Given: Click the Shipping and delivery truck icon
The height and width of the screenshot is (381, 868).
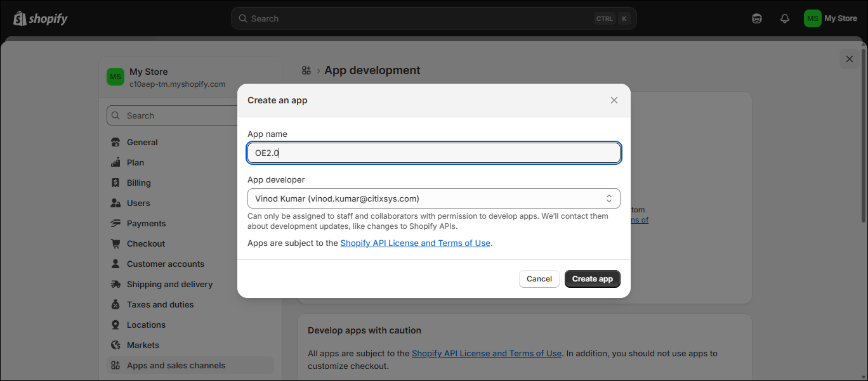Looking at the screenshot, I should 115,285.
